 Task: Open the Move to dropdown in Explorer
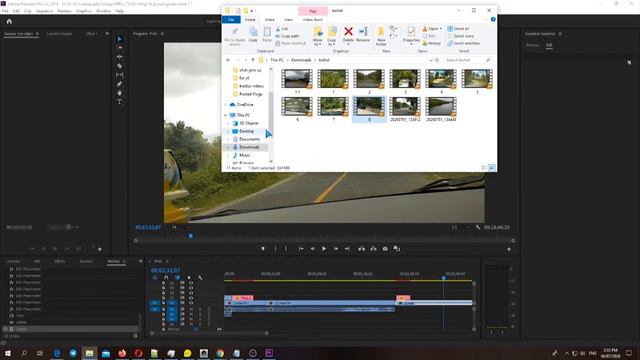click(x=318, y=36)
